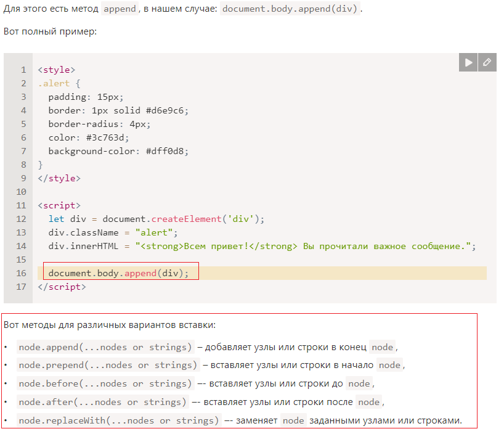Click 'node.append(...nodes or strings)' in the list

[105, 347]
